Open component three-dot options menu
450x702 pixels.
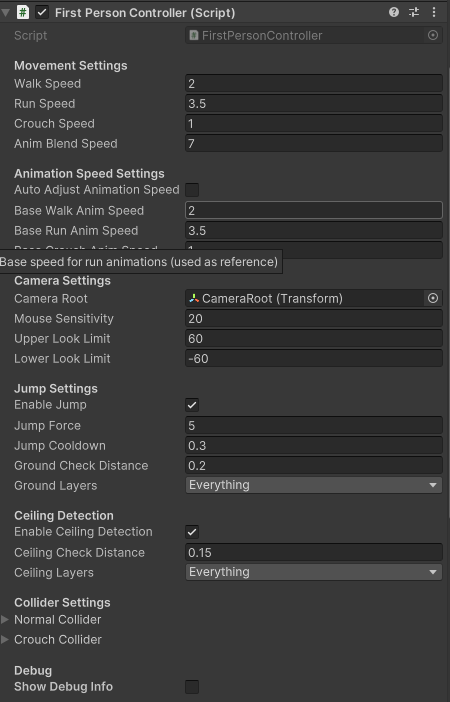click(x=434, y=12)
